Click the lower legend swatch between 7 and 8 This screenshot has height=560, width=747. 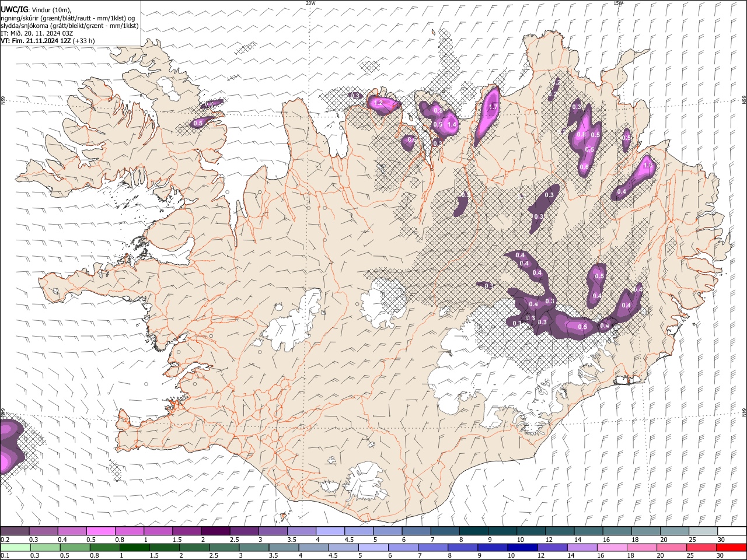pos(432,548)
